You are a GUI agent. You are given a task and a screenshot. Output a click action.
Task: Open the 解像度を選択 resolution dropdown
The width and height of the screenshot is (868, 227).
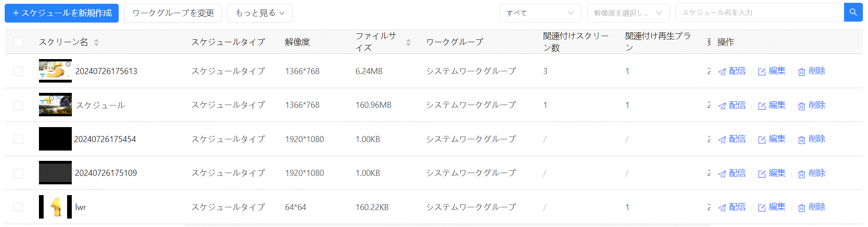click(628, 13)
